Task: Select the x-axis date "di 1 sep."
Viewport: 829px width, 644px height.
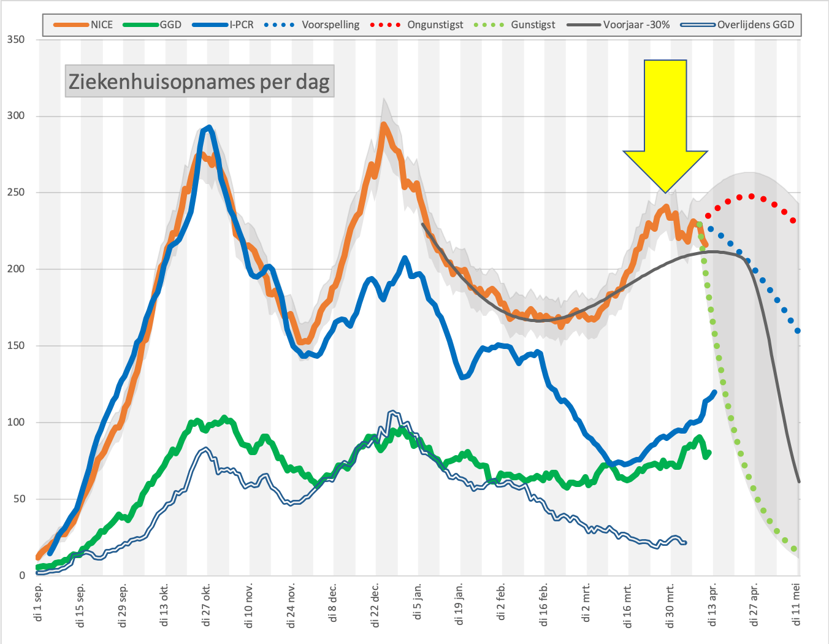Action: (39, 602)
